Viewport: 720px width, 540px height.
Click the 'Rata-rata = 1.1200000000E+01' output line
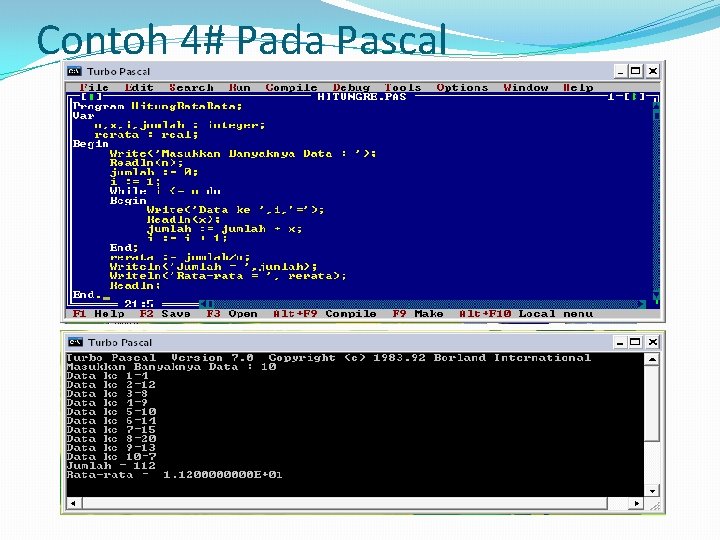tap(174, 475)
